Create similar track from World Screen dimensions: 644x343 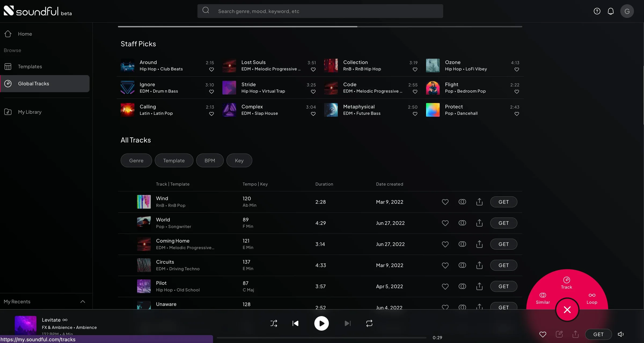(x=462, y=223)
